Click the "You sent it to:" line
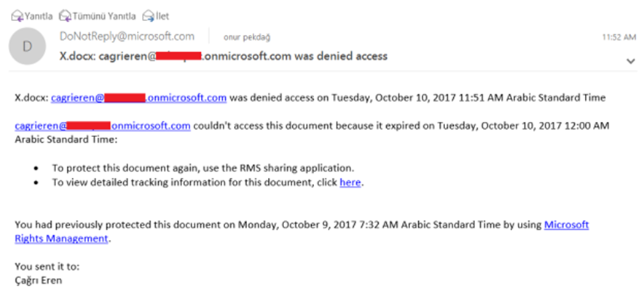 [47, 266]
